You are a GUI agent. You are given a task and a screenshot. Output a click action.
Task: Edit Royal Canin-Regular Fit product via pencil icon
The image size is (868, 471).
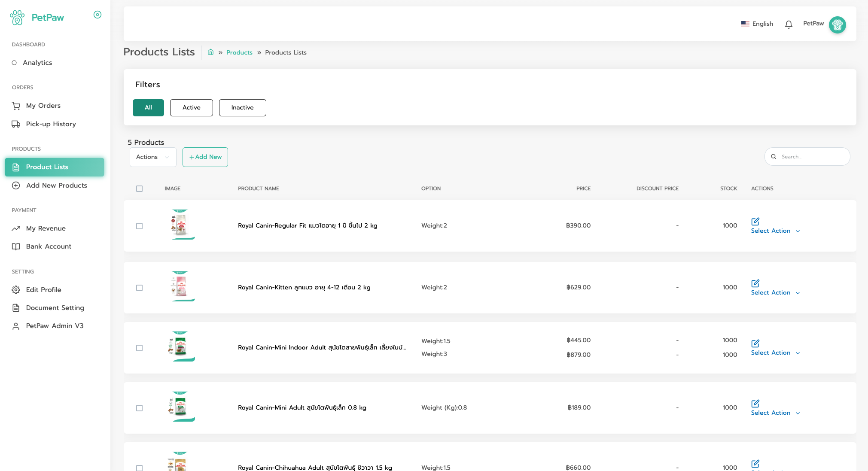[755, 222]
